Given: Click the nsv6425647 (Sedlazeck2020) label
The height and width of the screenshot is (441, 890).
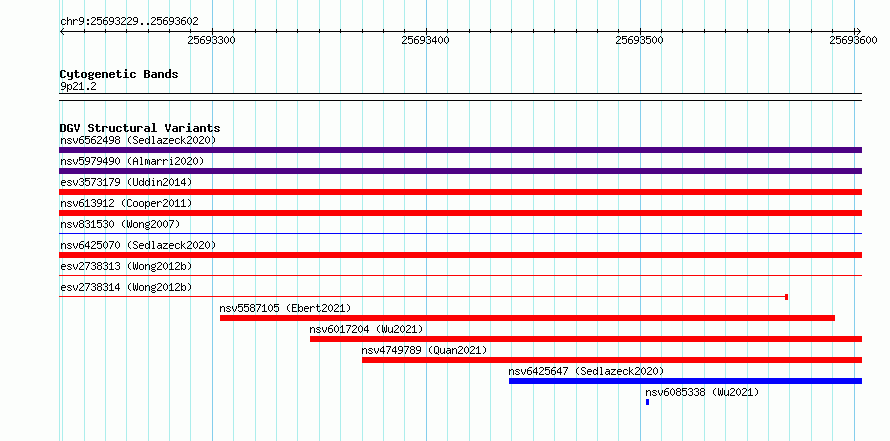Looking at the screenshot, I should click(x=586, y=371).
